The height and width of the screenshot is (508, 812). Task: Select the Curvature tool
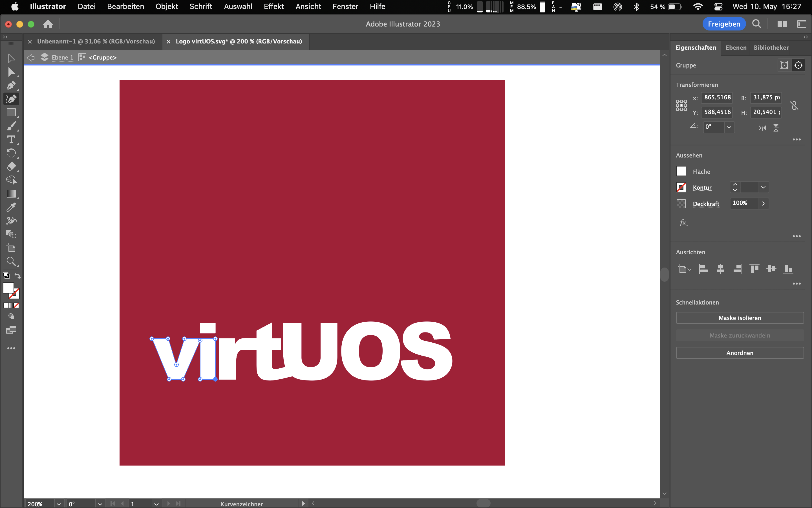click(x=11, y=99)
